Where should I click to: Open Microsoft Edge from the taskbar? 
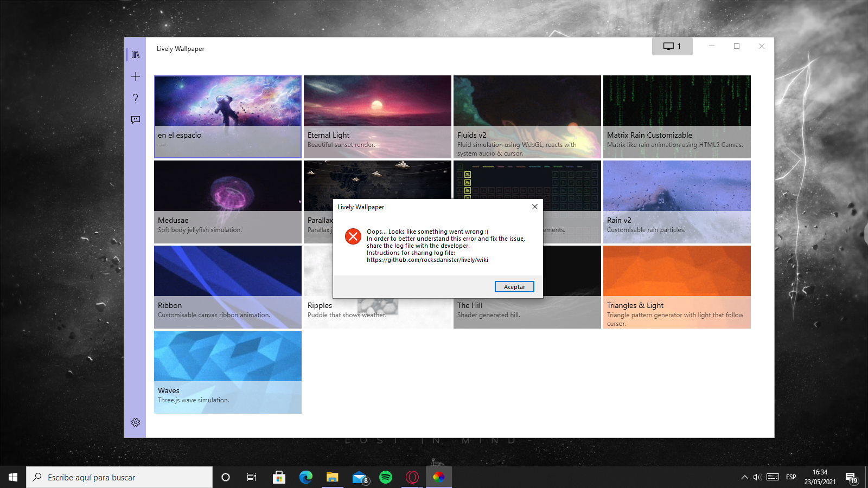pos(305,477)
